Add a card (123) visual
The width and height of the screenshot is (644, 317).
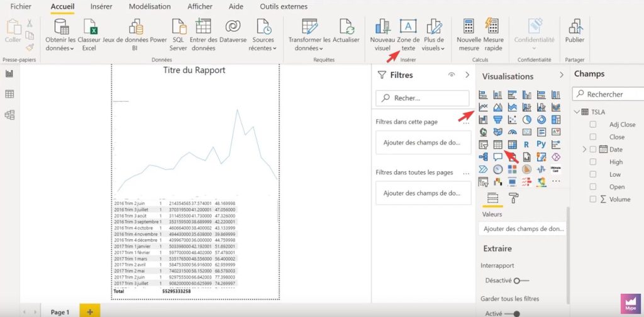coord(527,132)
